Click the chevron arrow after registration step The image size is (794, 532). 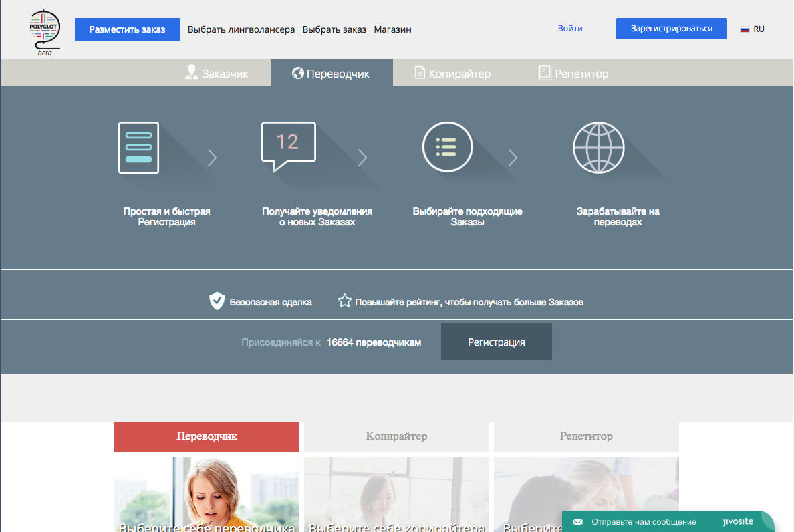click(x=212, y=158)
